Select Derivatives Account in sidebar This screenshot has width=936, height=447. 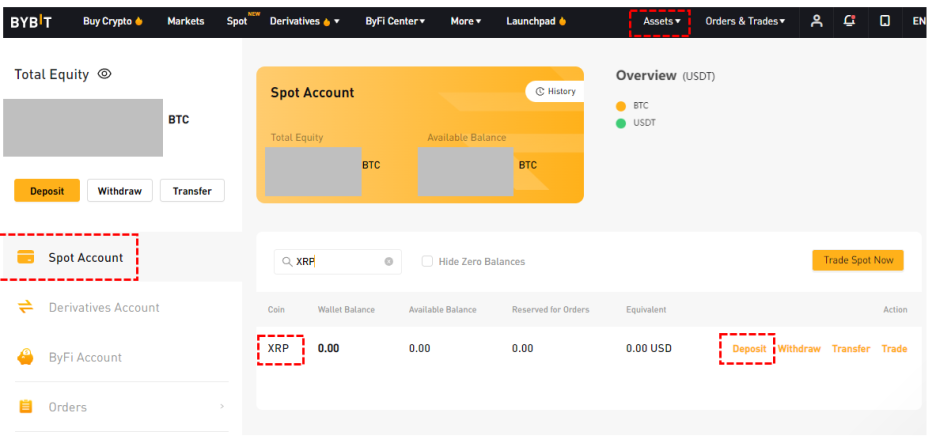104,307
